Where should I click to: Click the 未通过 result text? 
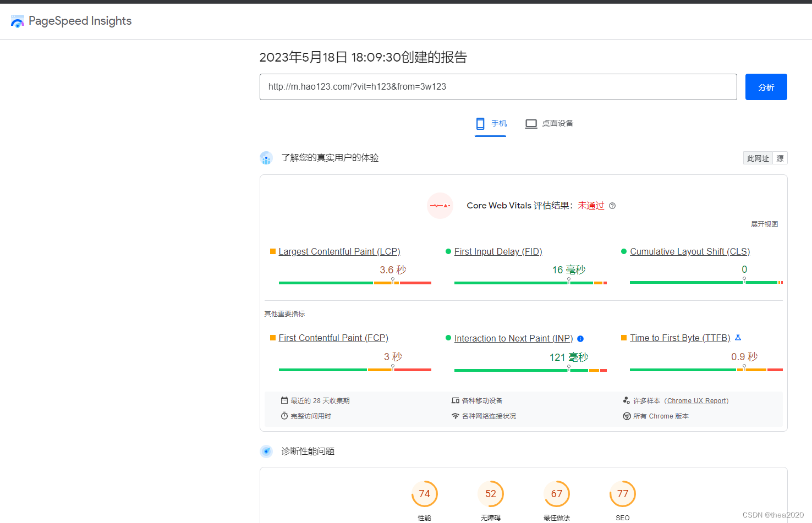point(591,206)
